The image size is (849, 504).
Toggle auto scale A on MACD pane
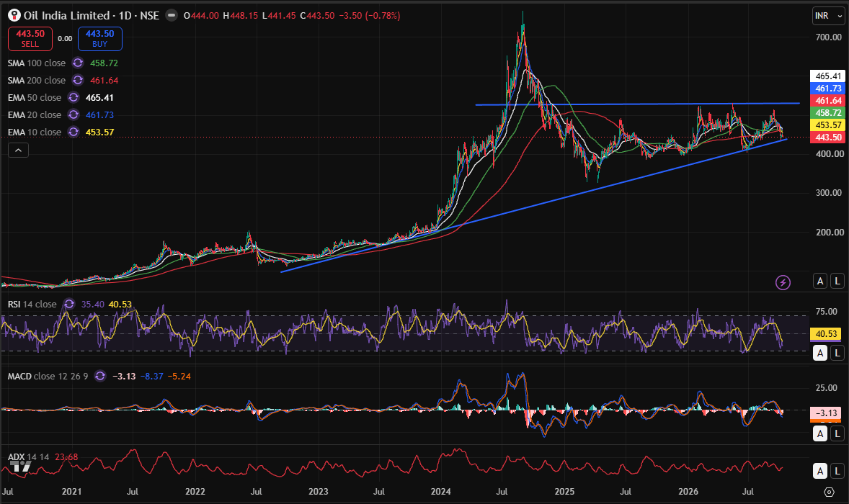tap(820, 433)
